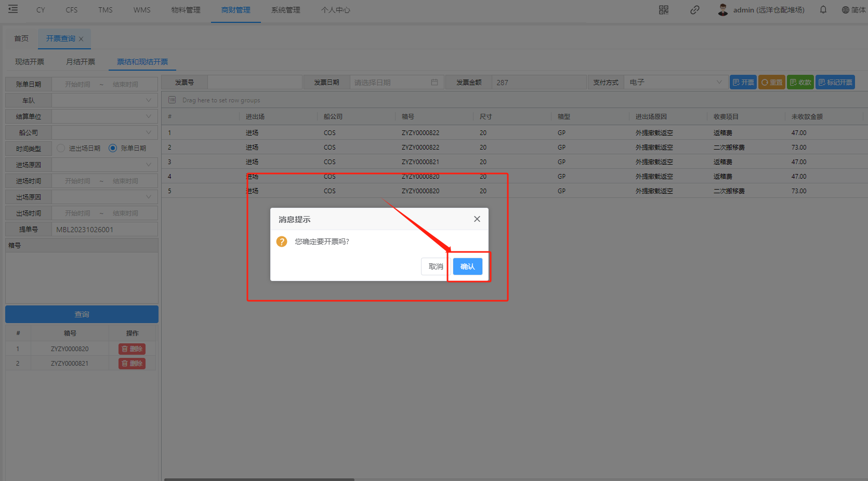Select the 账单日期 radio button

(113, 149)
